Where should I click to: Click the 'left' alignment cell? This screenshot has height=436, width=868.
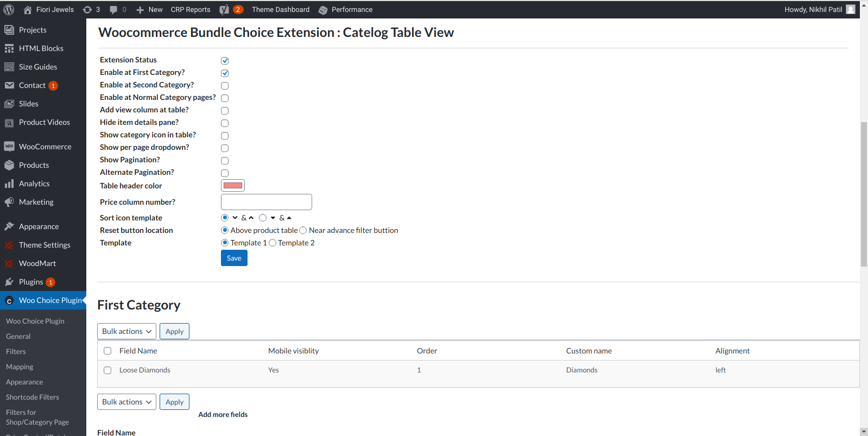tap(720, 370)
